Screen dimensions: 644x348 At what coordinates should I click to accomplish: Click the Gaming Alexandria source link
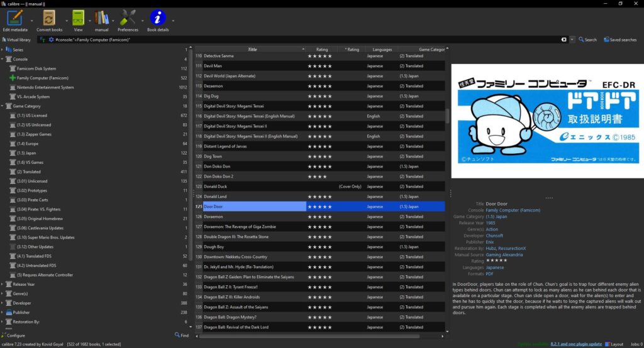click(x=504, y=255)
